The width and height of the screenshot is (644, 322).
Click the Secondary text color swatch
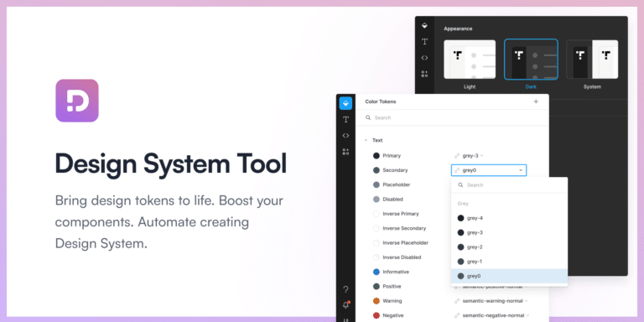pyautogui.click(x=377, y=170)
